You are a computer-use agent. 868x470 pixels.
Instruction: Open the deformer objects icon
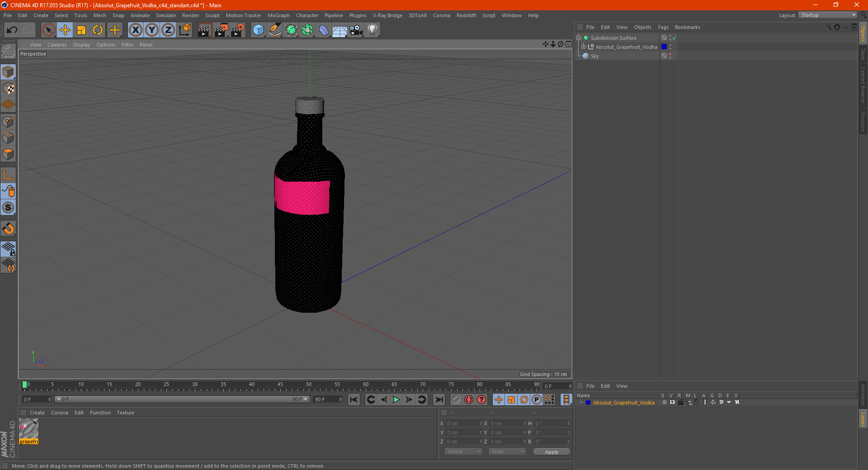click(324, 30)
